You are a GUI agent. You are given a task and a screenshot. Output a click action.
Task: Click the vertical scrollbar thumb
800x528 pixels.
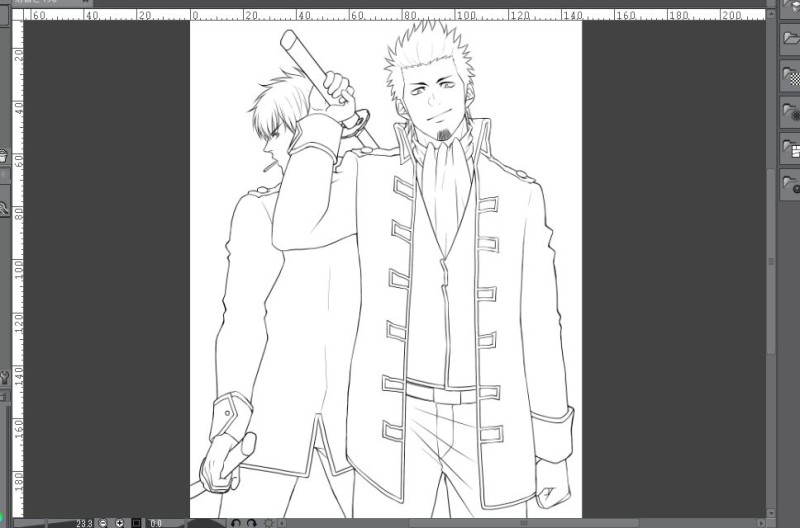point(771,261)
